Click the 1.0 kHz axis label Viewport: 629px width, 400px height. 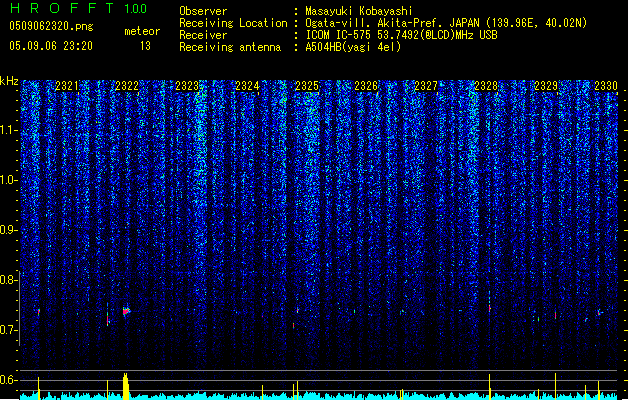point(9,180)
